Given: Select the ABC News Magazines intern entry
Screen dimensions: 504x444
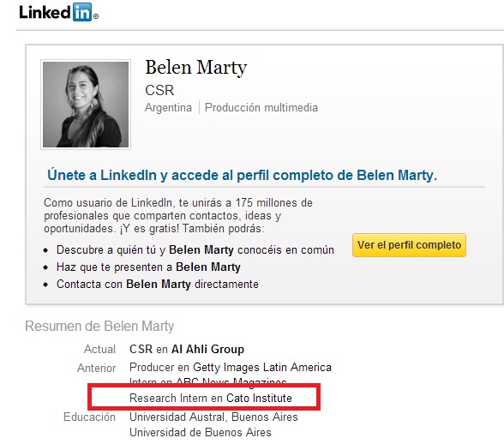Looking at the screenshot, I should [x=207, y=381].
